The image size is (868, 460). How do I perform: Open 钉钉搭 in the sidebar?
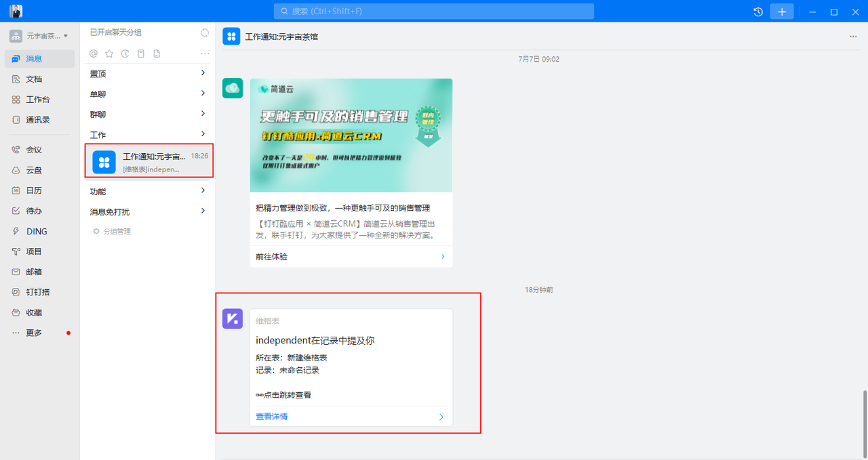[x=40, y=292]
